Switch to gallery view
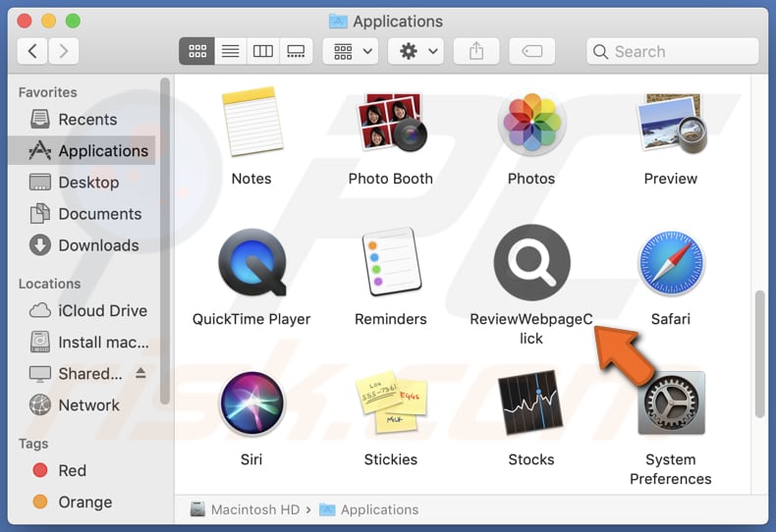 [x=296, y=51]
